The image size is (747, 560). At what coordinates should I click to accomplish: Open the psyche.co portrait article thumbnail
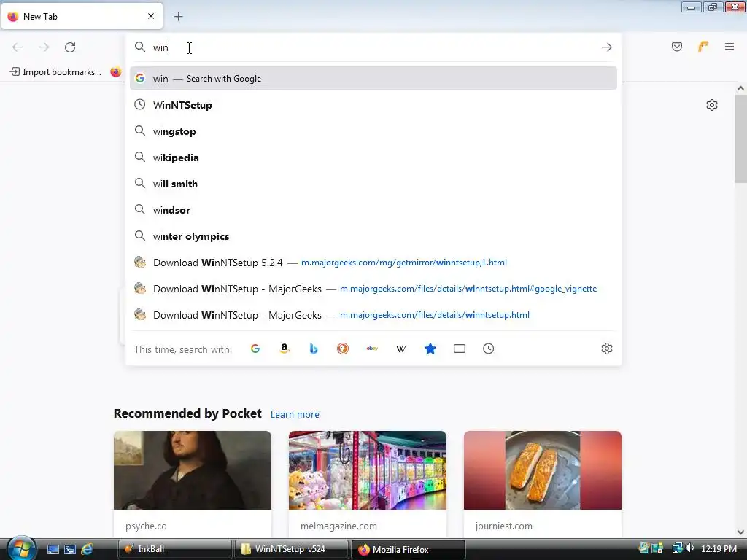pyautogui.click(x=193, y=470)
